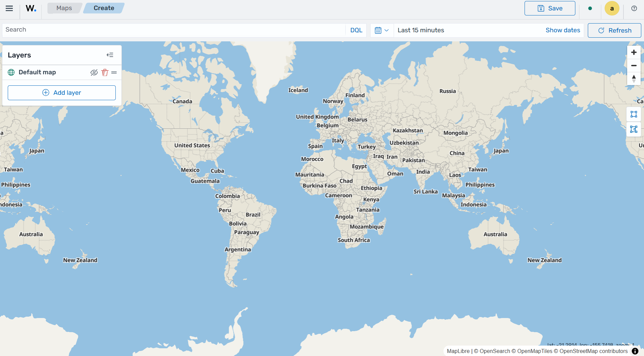Click the Layers panel heading
Viewport: 644px width, 356px height.
click(19, 55)
